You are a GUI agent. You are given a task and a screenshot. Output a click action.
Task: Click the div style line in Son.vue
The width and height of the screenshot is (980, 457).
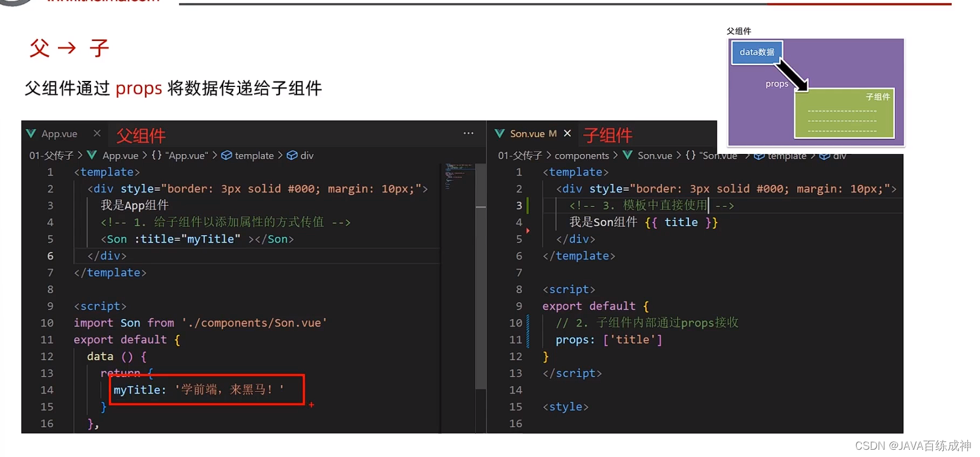point(727,189)
